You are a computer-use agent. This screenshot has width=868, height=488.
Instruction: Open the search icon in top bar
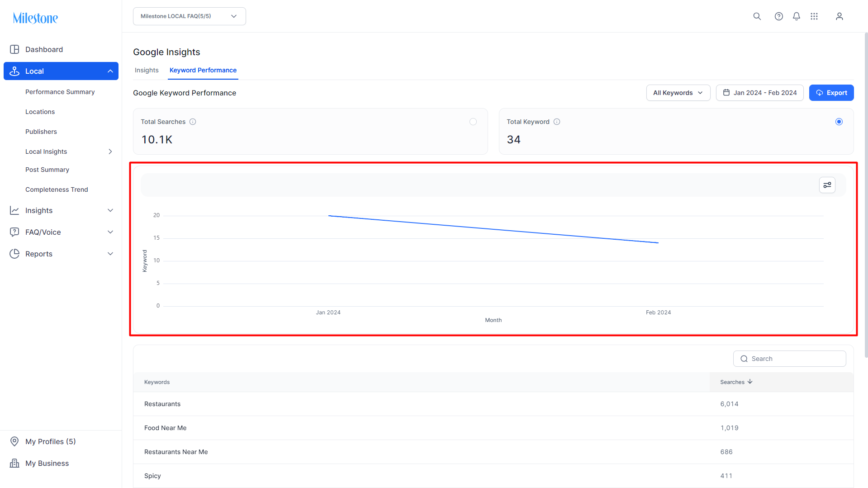(757, 16)
